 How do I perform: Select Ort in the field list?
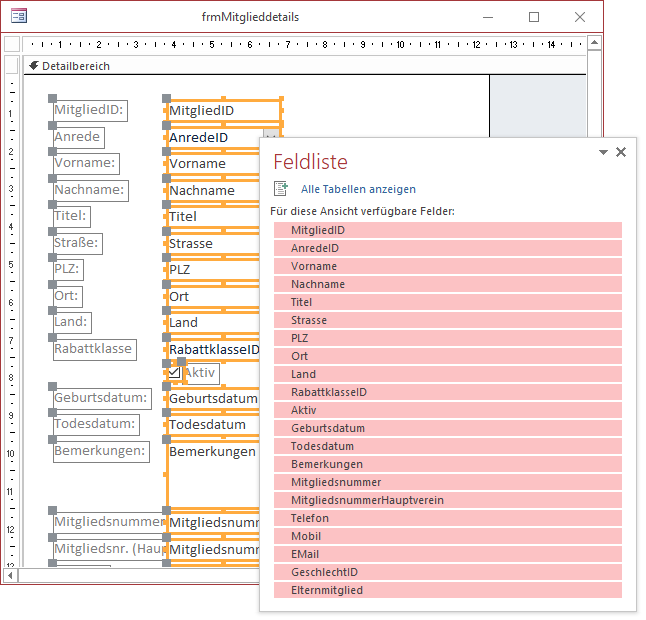448,356
